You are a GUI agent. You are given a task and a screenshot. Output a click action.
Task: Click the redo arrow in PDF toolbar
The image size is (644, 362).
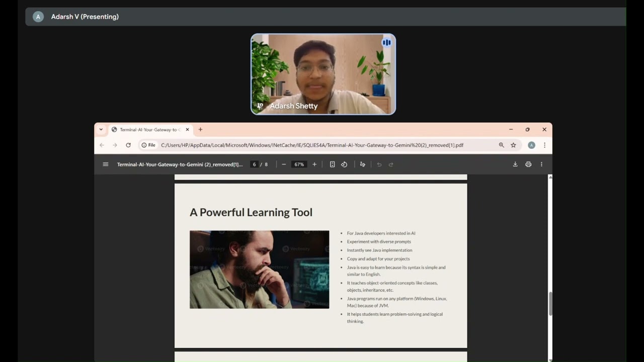tap(391, 164)
